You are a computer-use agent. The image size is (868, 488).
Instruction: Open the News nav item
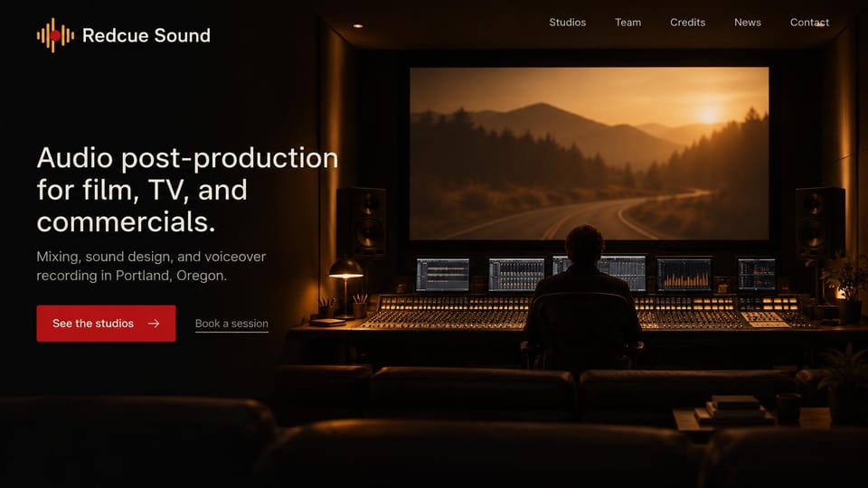pos(748,22)
